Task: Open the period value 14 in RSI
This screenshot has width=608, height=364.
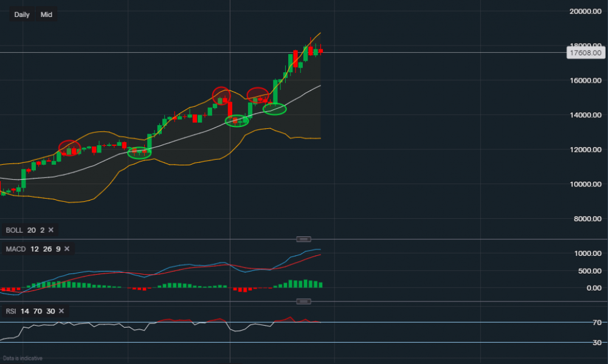Action: (x=24, y=311)
